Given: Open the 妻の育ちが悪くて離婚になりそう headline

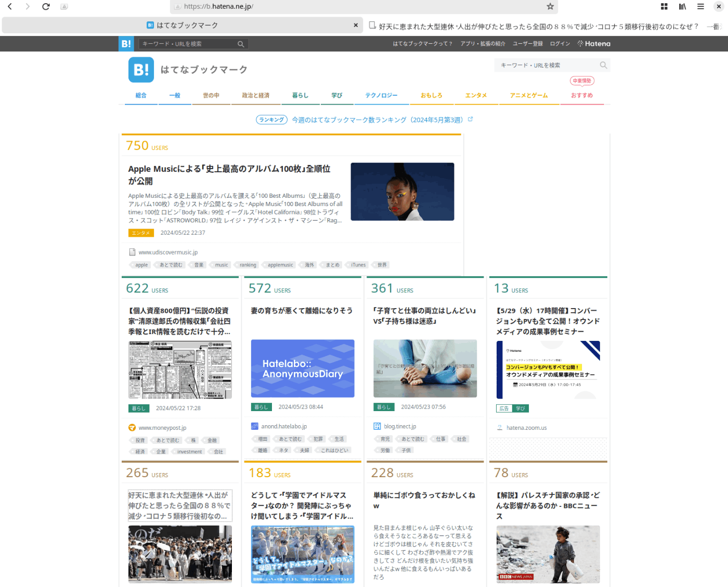Looking at the screenshot, I should pyautogui.click(x=302, y=311).
